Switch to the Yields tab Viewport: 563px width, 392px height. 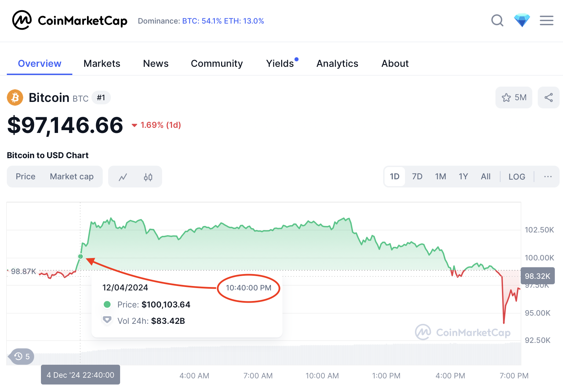coord(280,64)
